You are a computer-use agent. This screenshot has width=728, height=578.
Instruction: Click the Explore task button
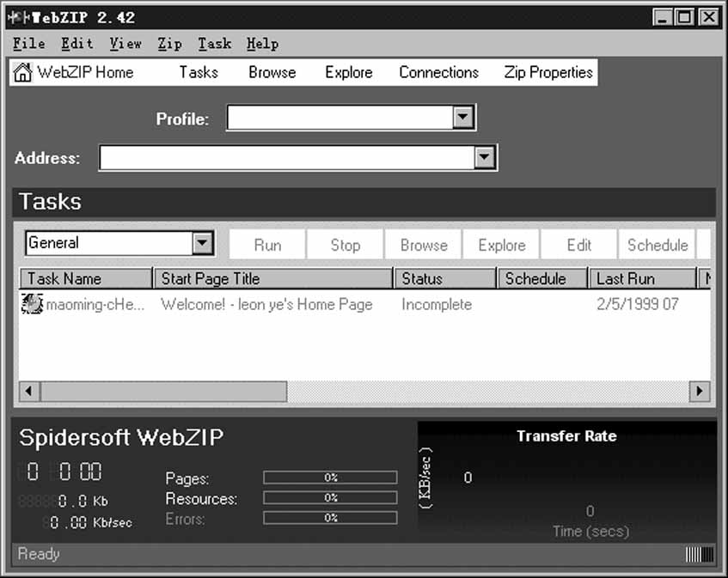502,245
